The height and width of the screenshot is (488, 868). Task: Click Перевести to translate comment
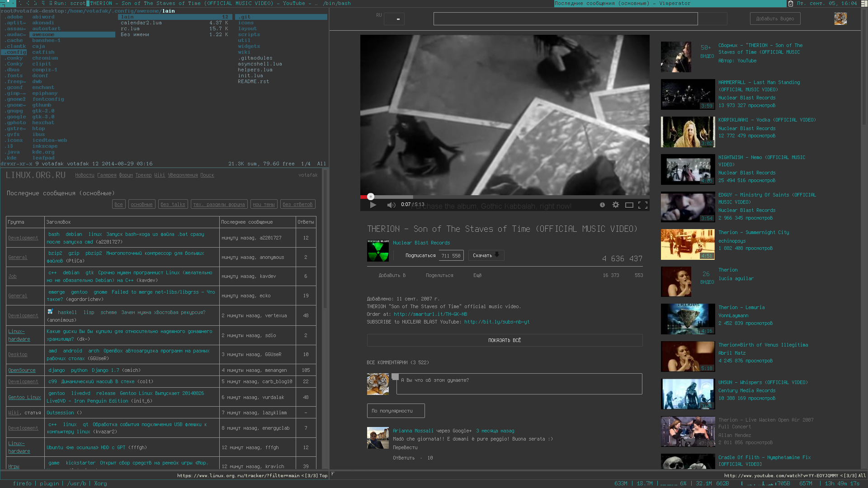(x=405, y=447)
